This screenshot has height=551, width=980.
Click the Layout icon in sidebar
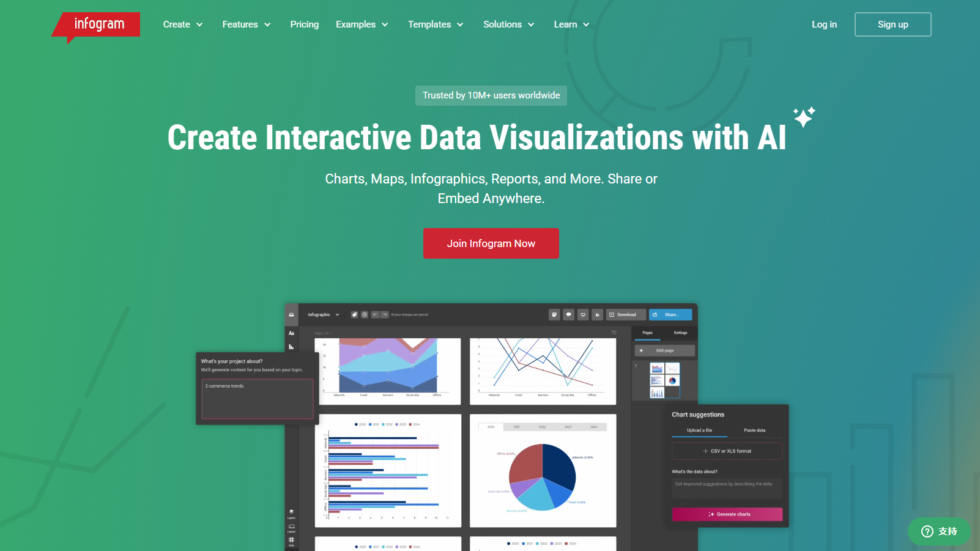tap(292, 528)
